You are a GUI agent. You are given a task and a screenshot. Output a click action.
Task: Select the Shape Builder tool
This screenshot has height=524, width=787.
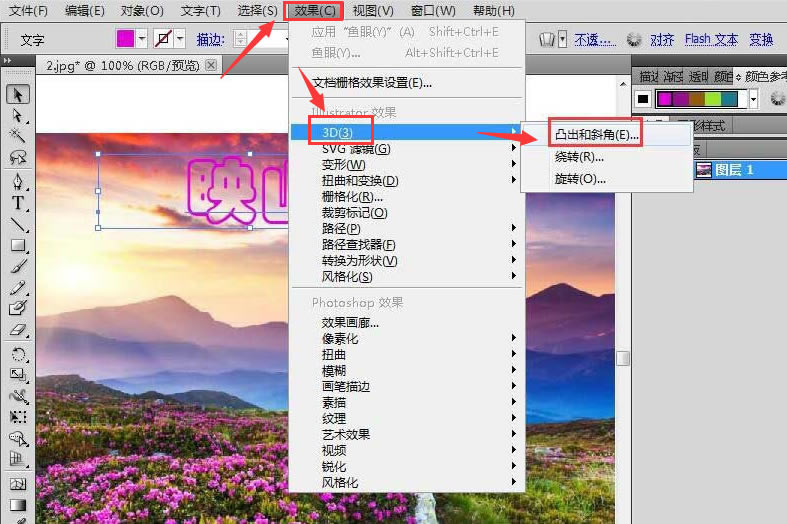(18, 439)
